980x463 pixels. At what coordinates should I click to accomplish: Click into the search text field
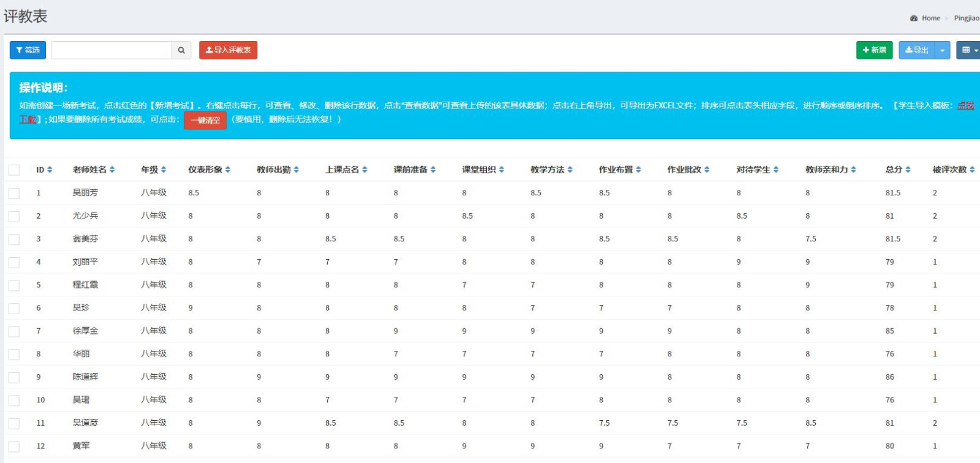(111, 50)
